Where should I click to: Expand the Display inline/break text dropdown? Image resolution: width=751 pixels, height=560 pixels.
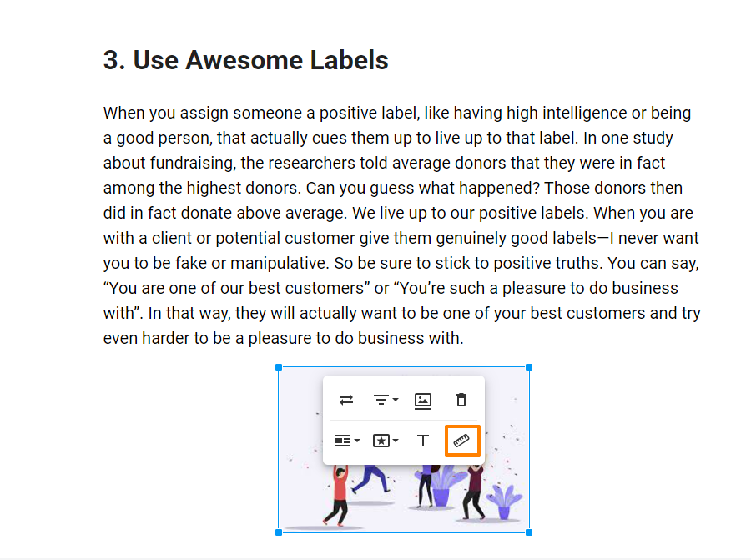(x=347, y=441)
